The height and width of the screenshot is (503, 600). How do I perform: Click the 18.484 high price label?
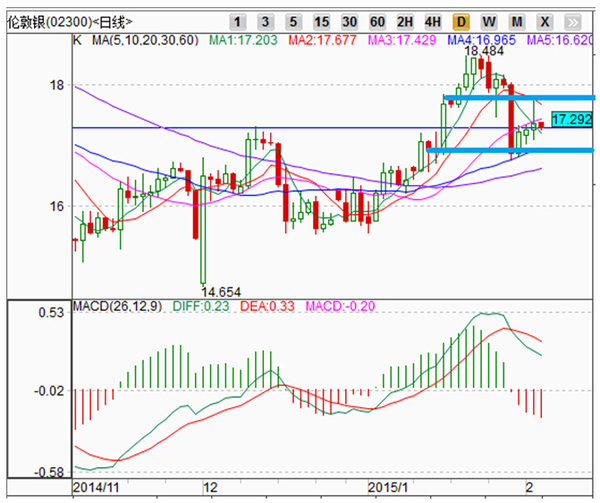[484, 51]
